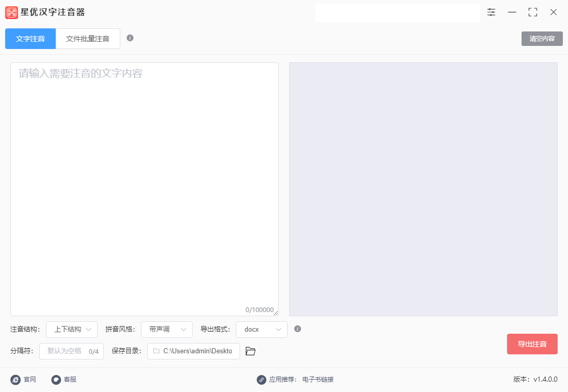This screenshot has width=568, height=392.
Task: Click the 导出注音 button
Action: pyautogui.click(x=532, y=344)
